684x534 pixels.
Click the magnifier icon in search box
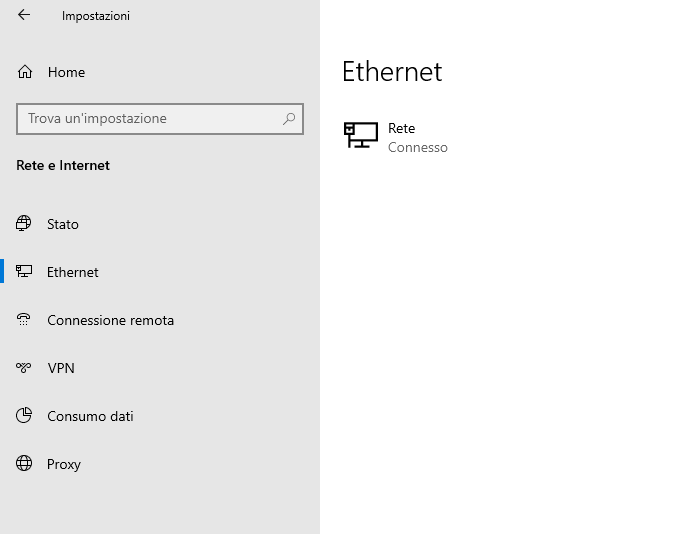[x=289, y=118]
